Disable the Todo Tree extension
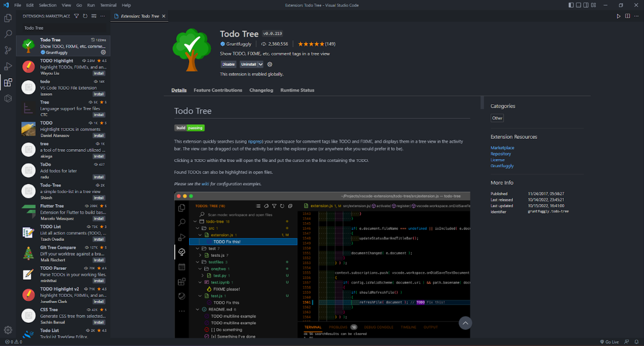Image resolution: width=644 pixels, height=346 pixels. coord(228,64)
